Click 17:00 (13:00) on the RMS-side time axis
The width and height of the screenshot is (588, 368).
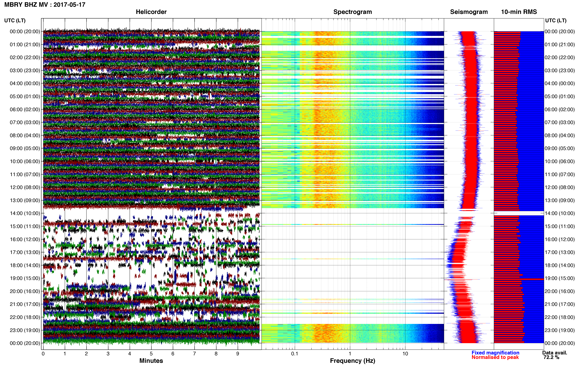560,252
